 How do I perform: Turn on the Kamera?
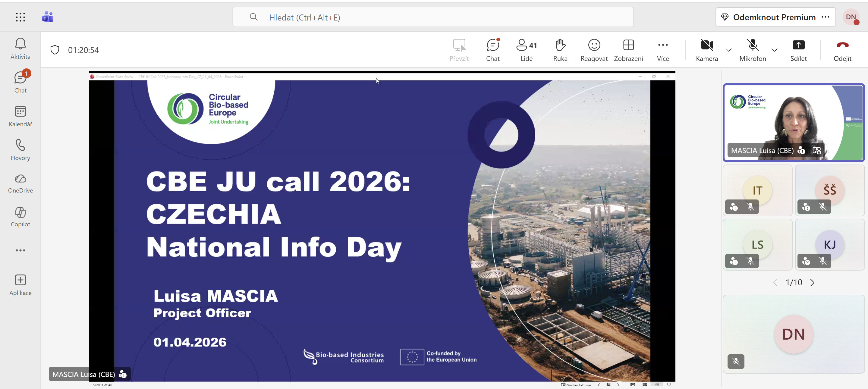[707, 49]
